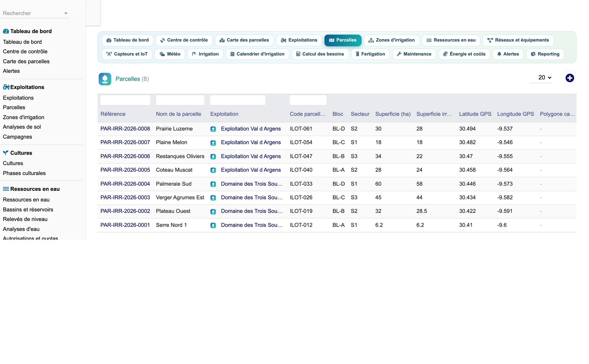The width and height of the screenshot is (589, 364).
Task: Open the Calcul des besoins tab
Action: point(320,54)
